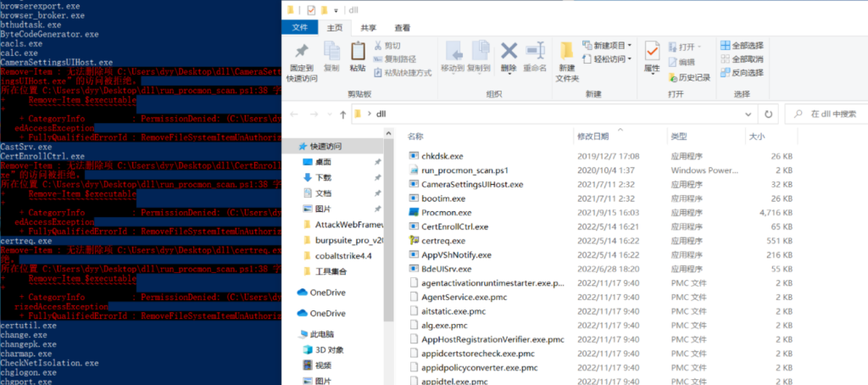The height and width of the screenshot is (385, 868).
Task: Expand 新建项目 (New item) dropdown
Action: [607, 45]
